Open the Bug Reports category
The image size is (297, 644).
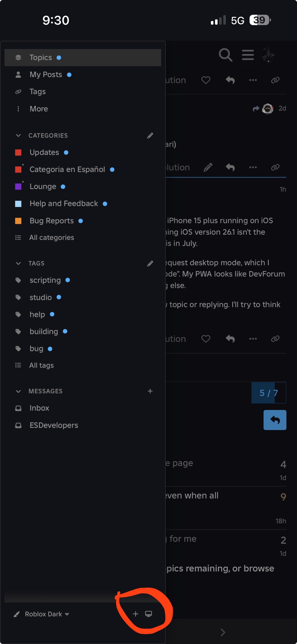[52, 221]
